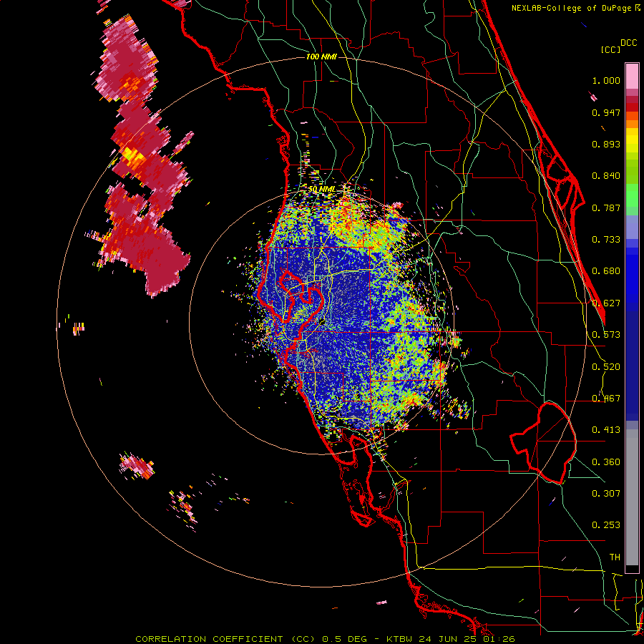Select the 0.893 scale value
644x644 pixels.
click(606, 144)
